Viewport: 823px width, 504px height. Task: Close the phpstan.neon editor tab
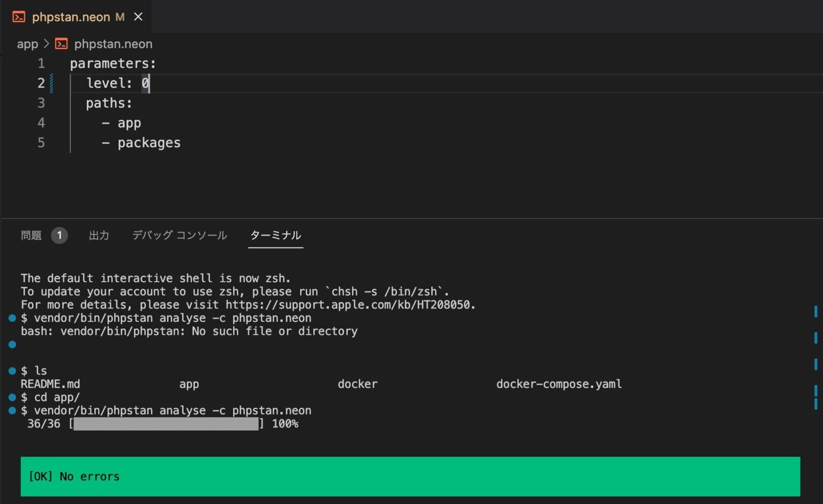coord(138,17)
